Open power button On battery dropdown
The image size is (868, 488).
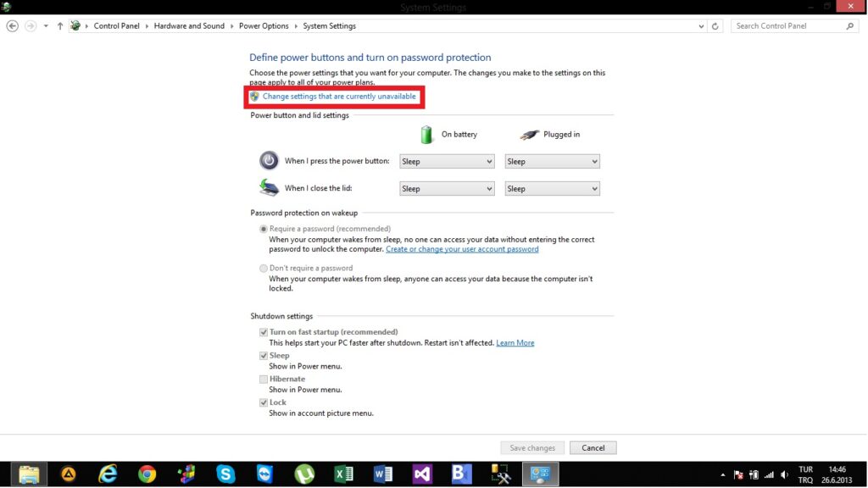(447, 162)
